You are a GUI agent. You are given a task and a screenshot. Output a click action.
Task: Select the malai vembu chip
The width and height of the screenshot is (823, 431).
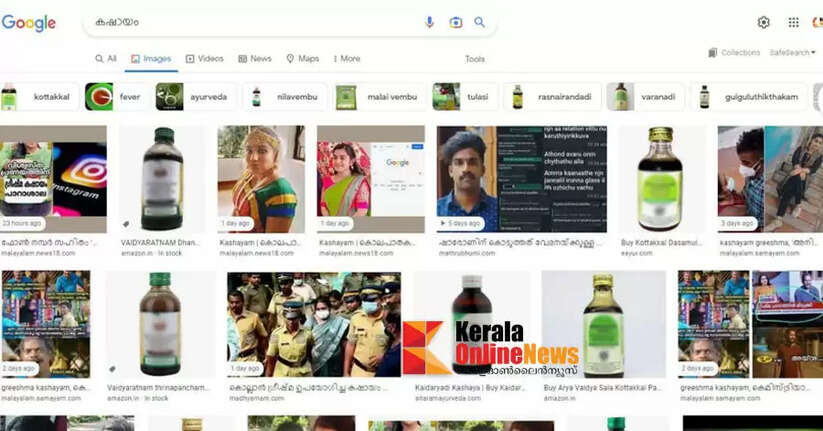point(380,97)
